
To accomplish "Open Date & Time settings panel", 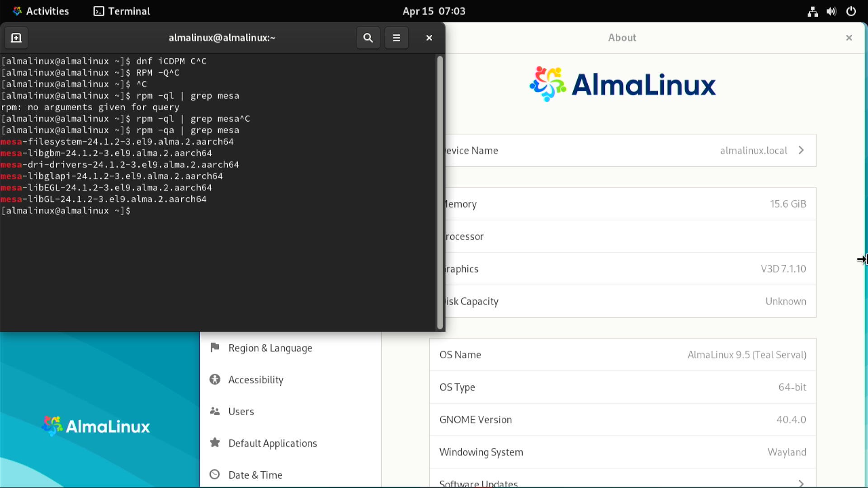I will [x=291, y=474].
